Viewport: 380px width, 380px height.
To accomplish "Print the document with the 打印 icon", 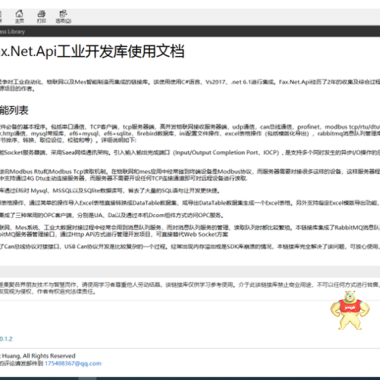I will click(41, 16).
